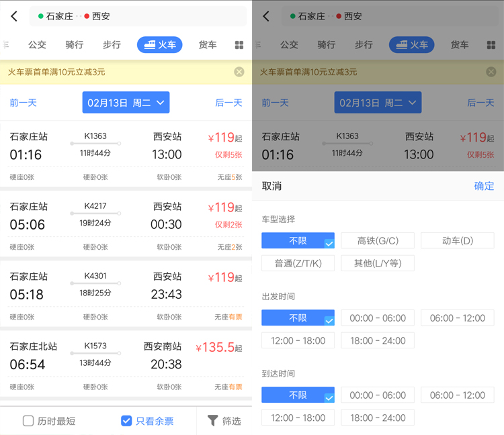Tap the 筛选 funnel filter icon
This screenshot has height=435, width=504.
tap(212, 420)
